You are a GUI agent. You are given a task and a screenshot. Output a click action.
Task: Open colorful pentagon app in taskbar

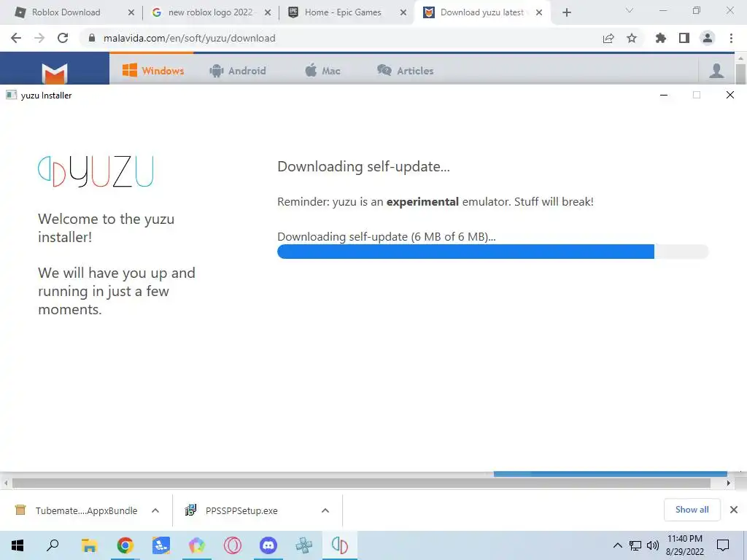point(196,545)
